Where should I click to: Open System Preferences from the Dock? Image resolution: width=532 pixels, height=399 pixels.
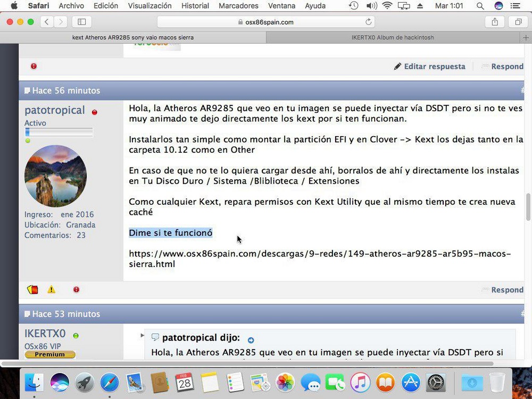(435, 382)
